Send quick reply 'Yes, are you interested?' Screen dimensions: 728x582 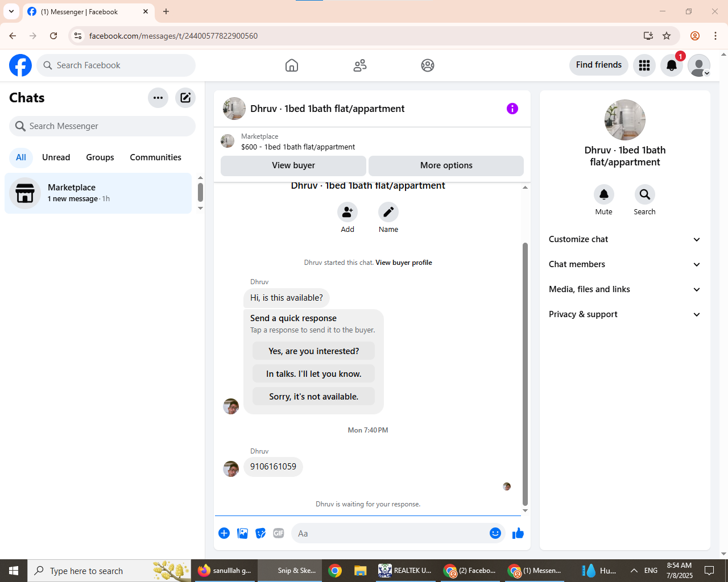[314, 351]
